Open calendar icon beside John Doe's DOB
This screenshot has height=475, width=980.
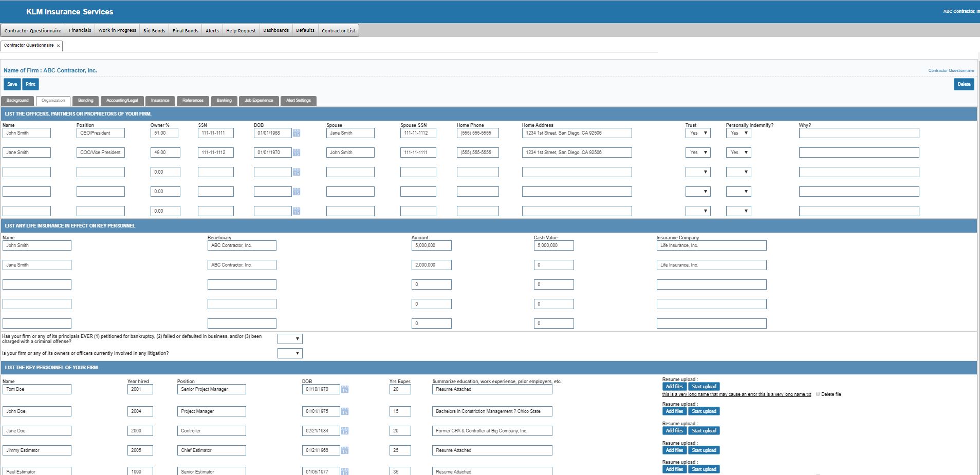[x=345, y=412]
